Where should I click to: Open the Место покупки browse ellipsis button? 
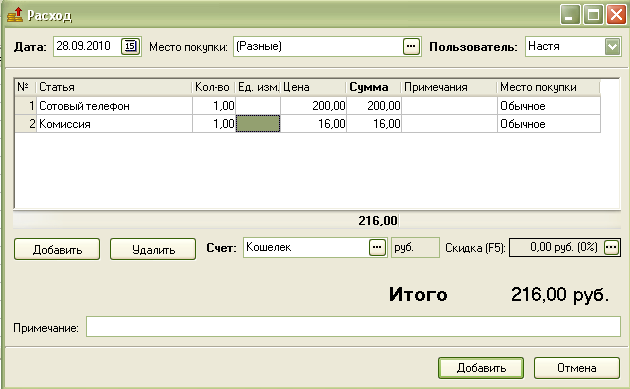[x=411, y=46]
